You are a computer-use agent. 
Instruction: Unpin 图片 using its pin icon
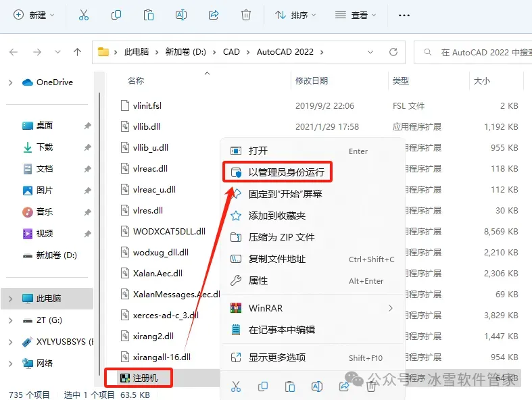(87, 191)
